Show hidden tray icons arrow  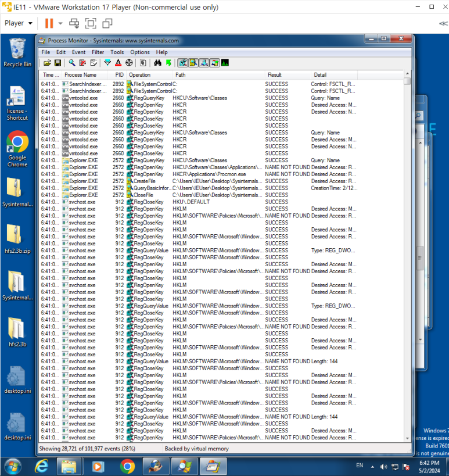pos(372,467)
